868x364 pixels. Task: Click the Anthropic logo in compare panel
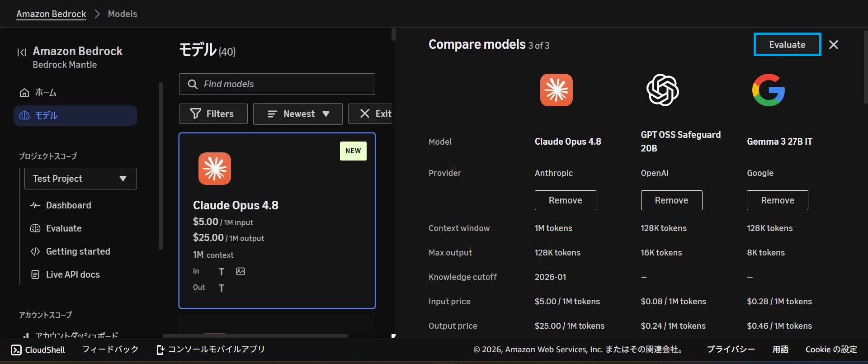point(557,90)
